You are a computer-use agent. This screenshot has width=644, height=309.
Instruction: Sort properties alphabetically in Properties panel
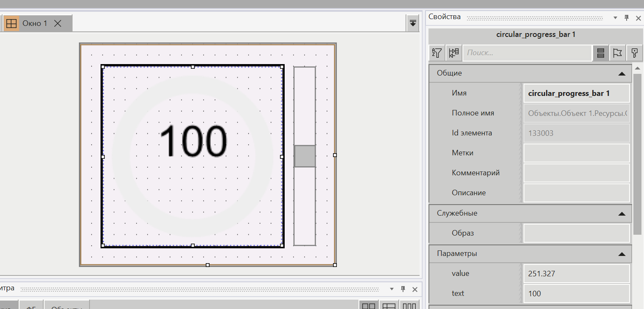[x=437, y=53]
